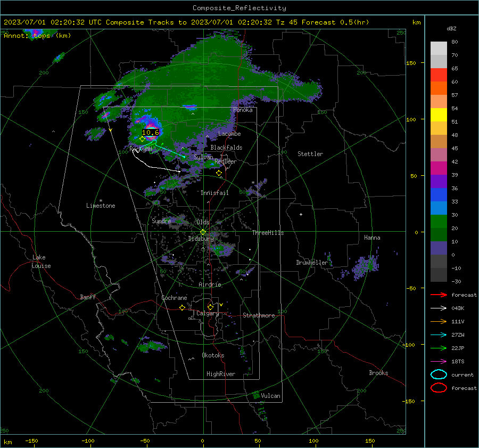Click the ThreeHills label
Screen dimensions: 479x448
click(x=268, y=233)
